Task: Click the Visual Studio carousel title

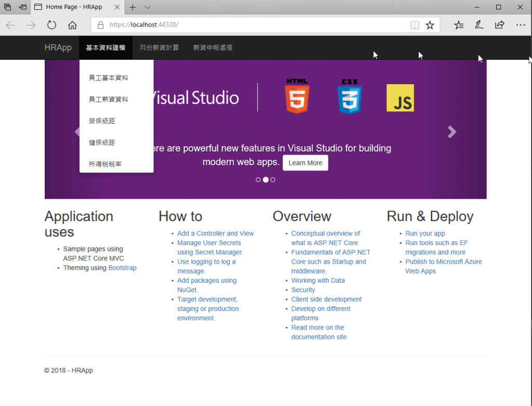Action: click(x=196, y=98)
